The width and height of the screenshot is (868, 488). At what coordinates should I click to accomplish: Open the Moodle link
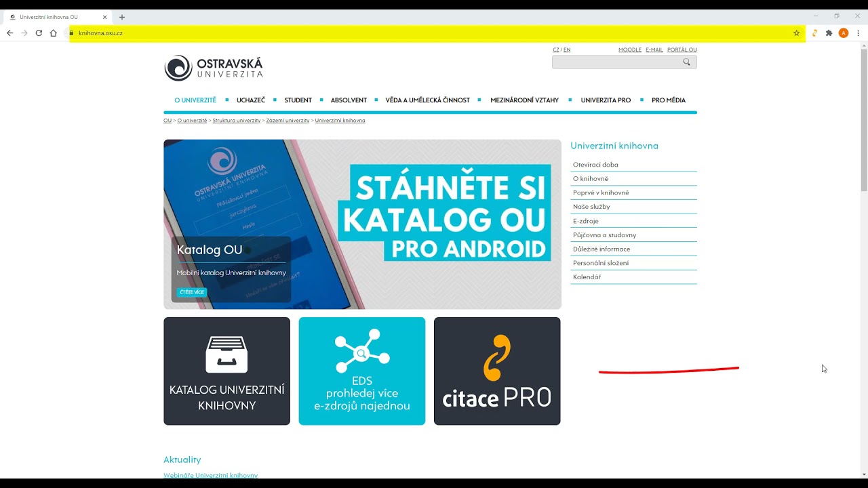click(x=630, y=49)
